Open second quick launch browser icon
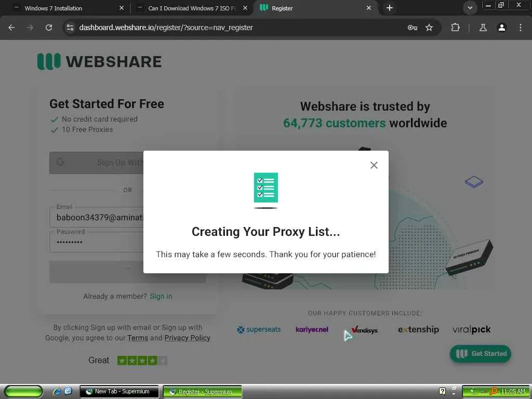Viewport: 532px width, 399px height. tap(68, 392)
